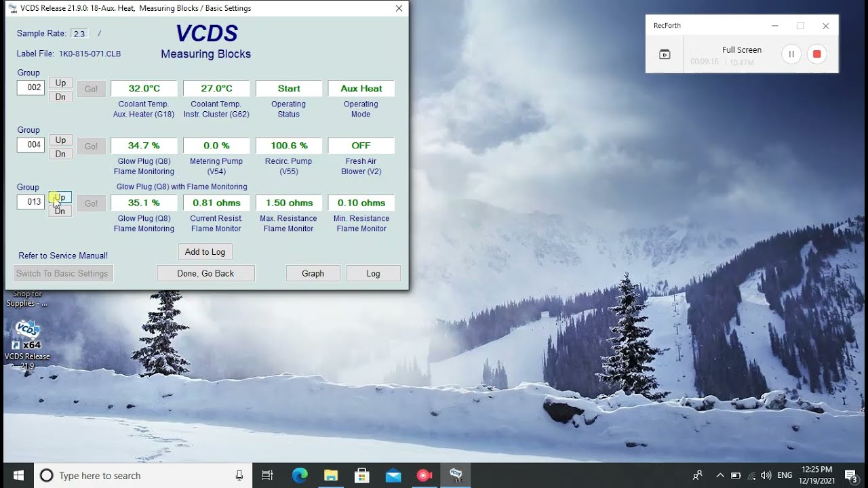Click Go! button for Group 004
This screenshot has width=868, height=488.
(91, 146)
